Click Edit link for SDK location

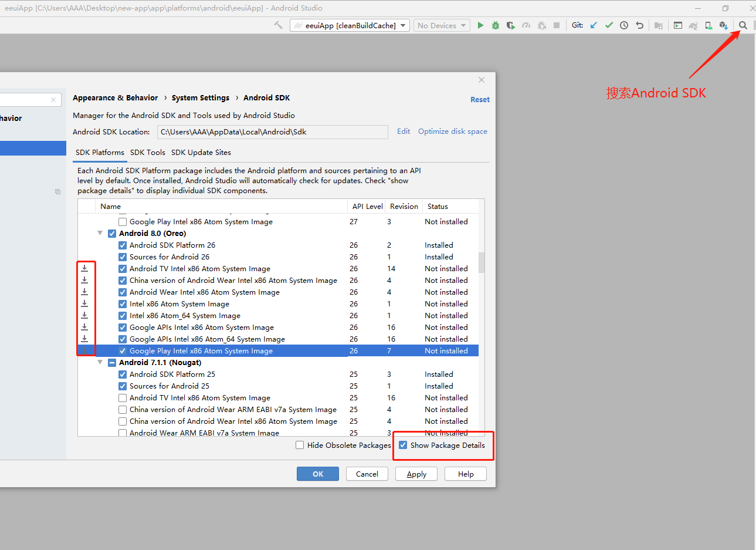[404, 131]
